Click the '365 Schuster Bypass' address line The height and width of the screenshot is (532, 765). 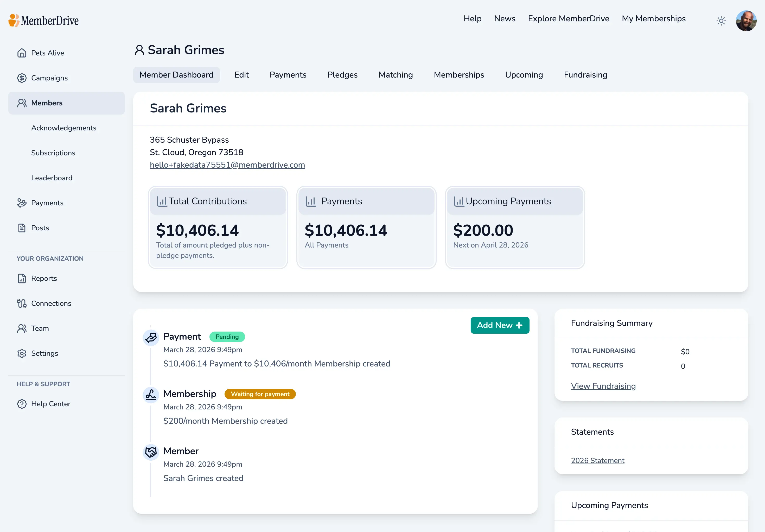click(x=189, y=140)
